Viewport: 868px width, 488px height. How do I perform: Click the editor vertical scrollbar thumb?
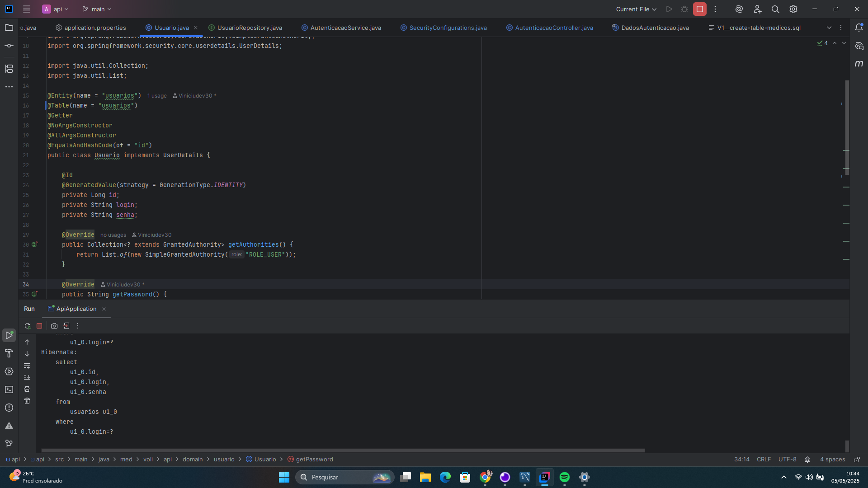(x=847, y=127)
